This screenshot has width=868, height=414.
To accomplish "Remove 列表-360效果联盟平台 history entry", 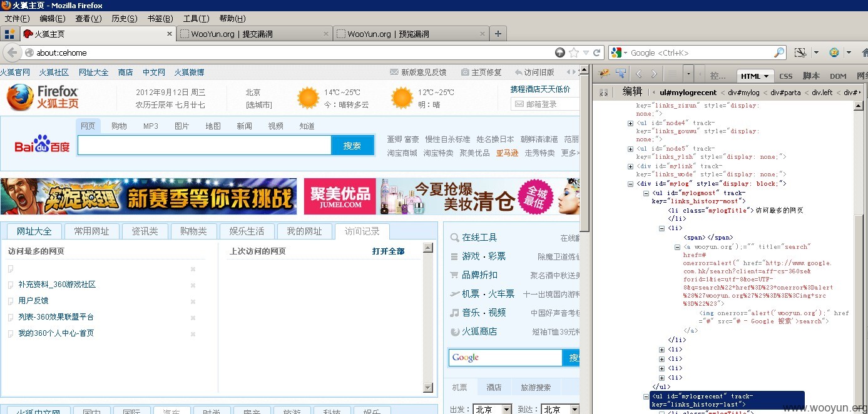I will 193,317.
